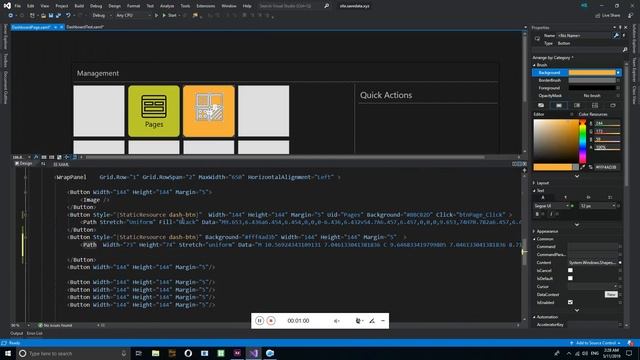The width and height of the screenshot is (640, 360).
Task: Choose the Tile brush icon
Action: click(595, 106)
